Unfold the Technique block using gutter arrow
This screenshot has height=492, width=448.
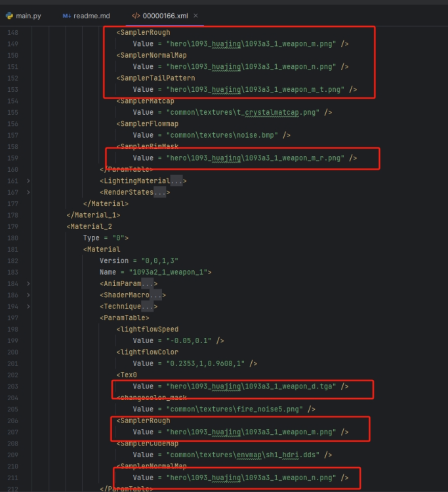pos(28,306)
